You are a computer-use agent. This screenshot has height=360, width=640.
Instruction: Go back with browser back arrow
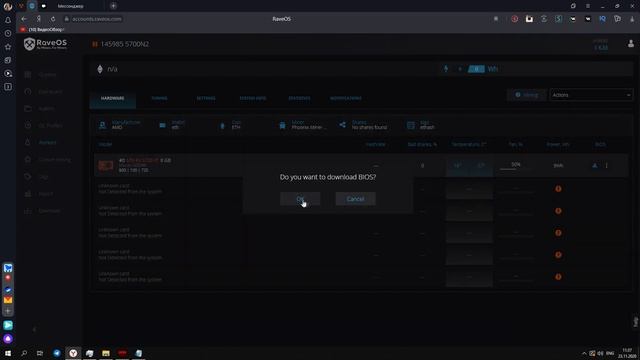24,19
